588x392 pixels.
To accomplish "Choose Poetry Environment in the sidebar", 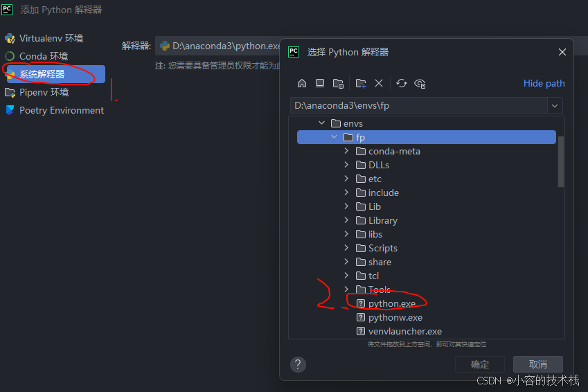I will pos(62,110).
